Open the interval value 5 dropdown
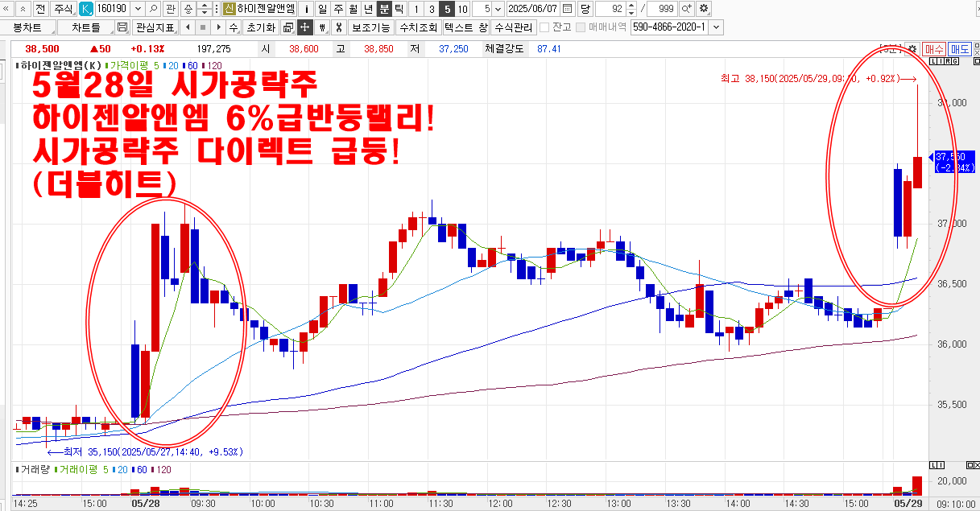This screenshot has width=980, height=511. [x=498, y=9]
